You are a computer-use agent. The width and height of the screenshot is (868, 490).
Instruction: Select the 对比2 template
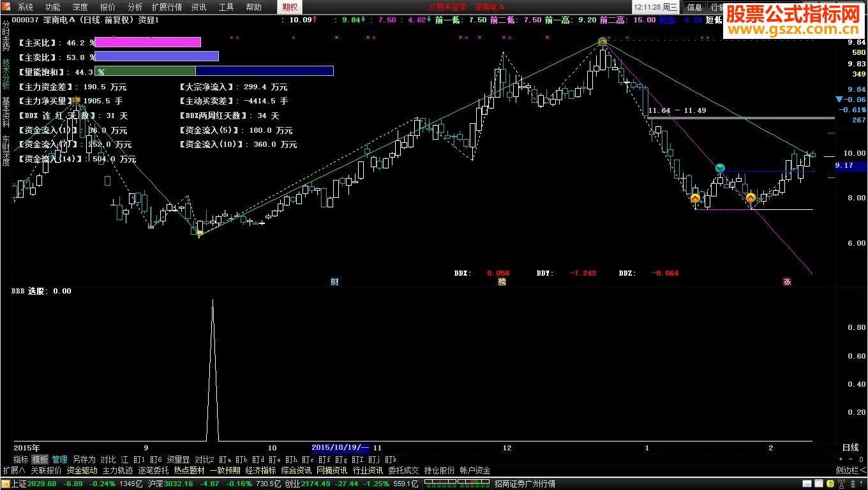[x=204, y=459]
